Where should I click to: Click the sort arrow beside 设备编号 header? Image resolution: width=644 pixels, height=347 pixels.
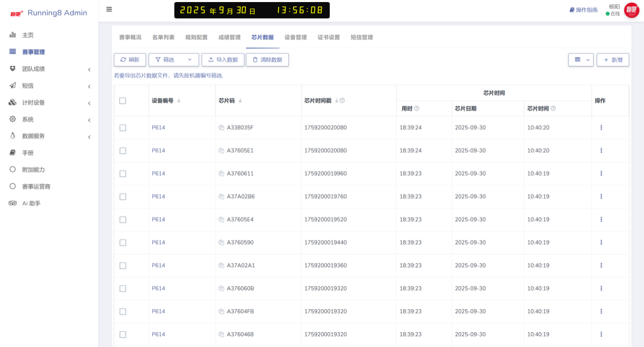[x=179, y=101]
